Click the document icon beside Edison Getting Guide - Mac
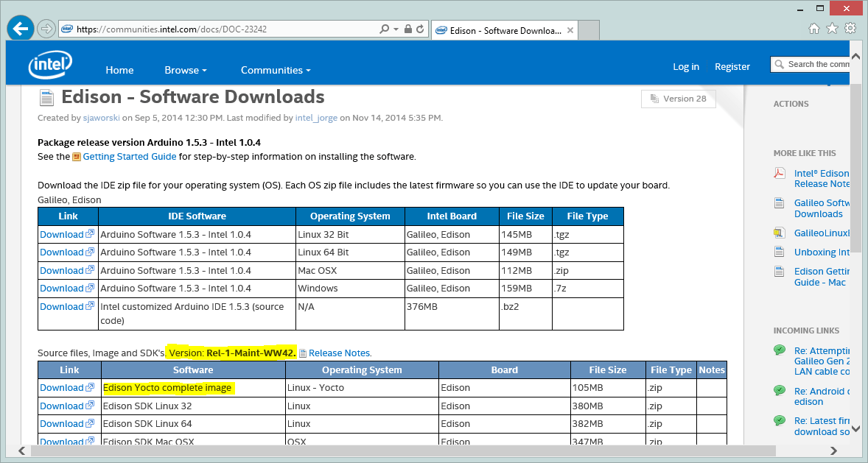The height and width of the screenshot is (463, 868). pos(780,272)
